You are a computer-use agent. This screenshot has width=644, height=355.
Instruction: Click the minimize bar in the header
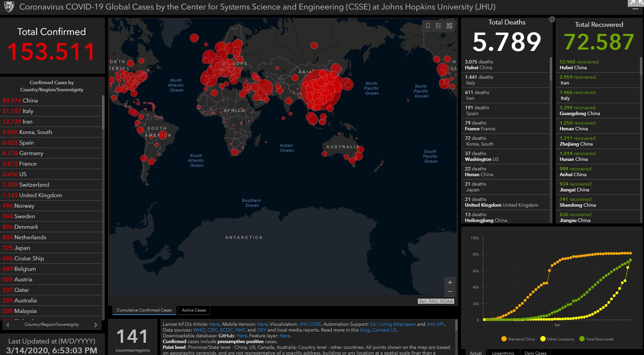635,9
